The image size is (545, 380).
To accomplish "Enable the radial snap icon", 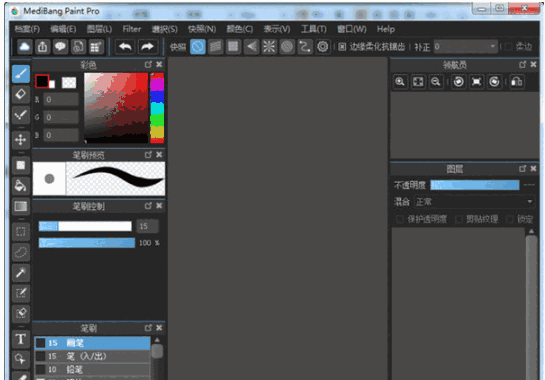I will point(269,47).
